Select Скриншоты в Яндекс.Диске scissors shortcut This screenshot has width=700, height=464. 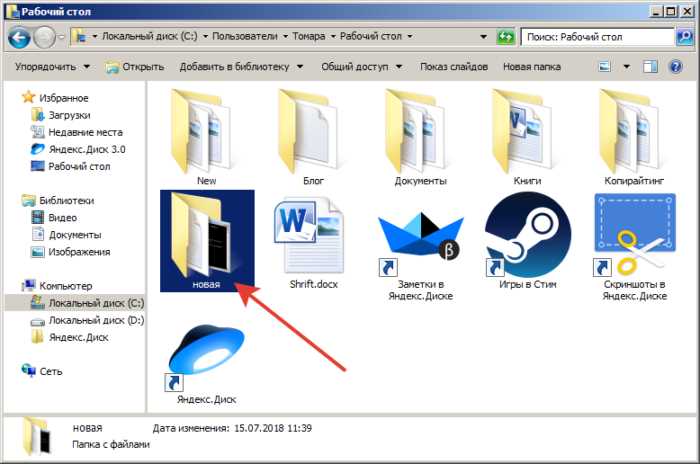click(x=634, y=247)
